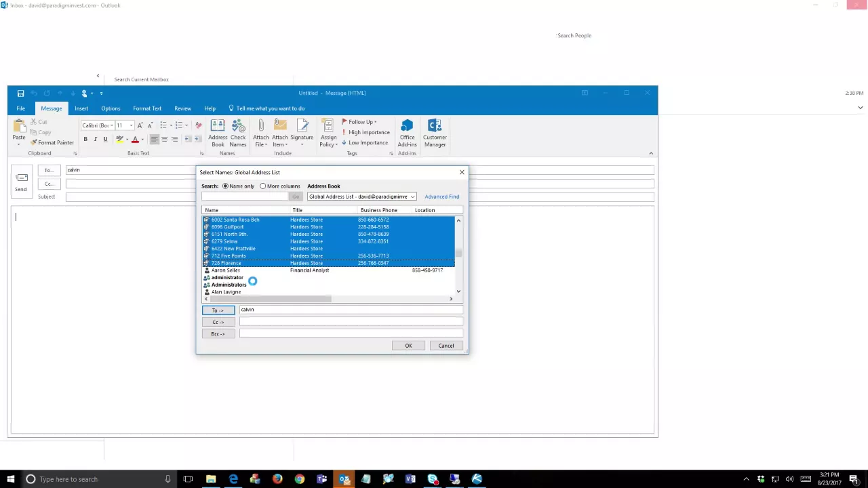Click the To -> button in dialog
Viewport: 868px width, 488px height.
coord(218,310)
